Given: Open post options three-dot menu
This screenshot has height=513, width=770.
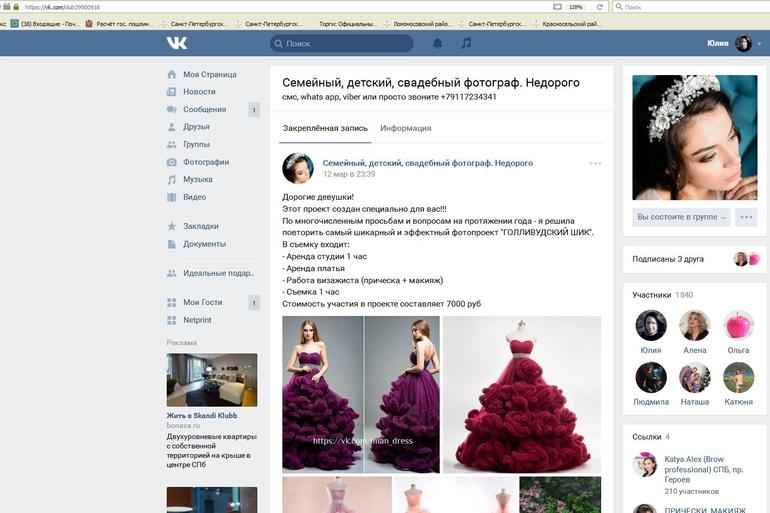Looking at the screenshot, I should pyautogui.click(x=596, y=163).
